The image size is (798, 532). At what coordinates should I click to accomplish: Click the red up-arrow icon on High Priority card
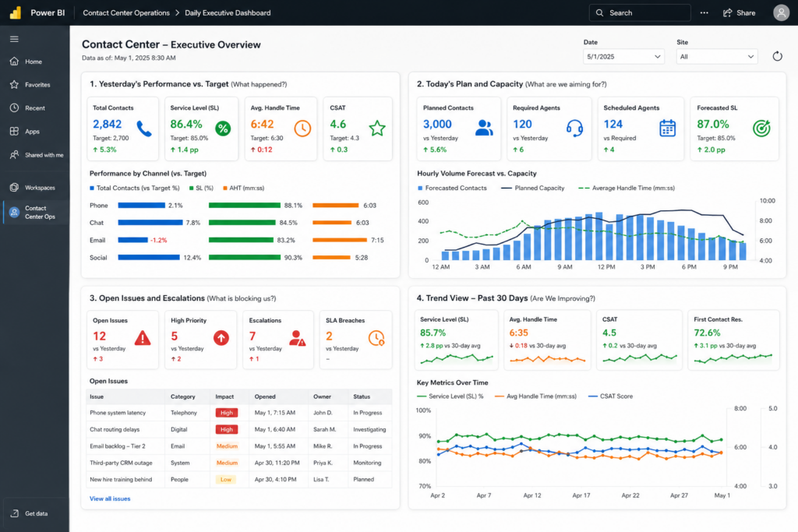[x=221, y=338]
